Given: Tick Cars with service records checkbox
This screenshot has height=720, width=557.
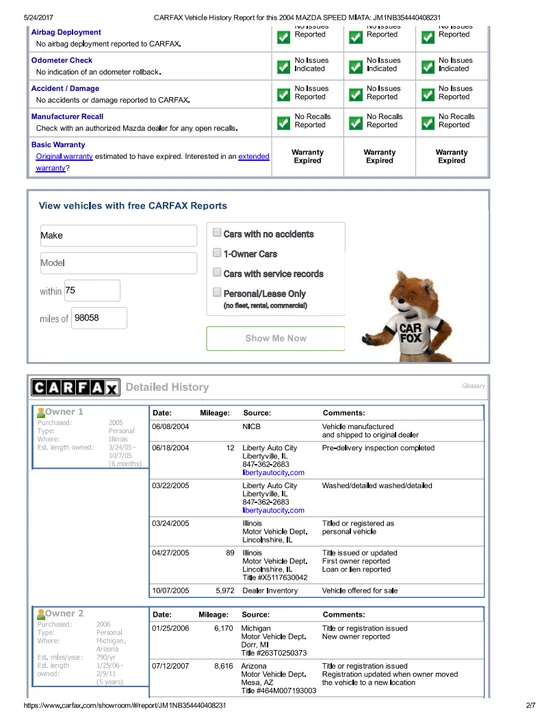Looking at the screenshot, I should pyautogui.click(x=217, y=272).
